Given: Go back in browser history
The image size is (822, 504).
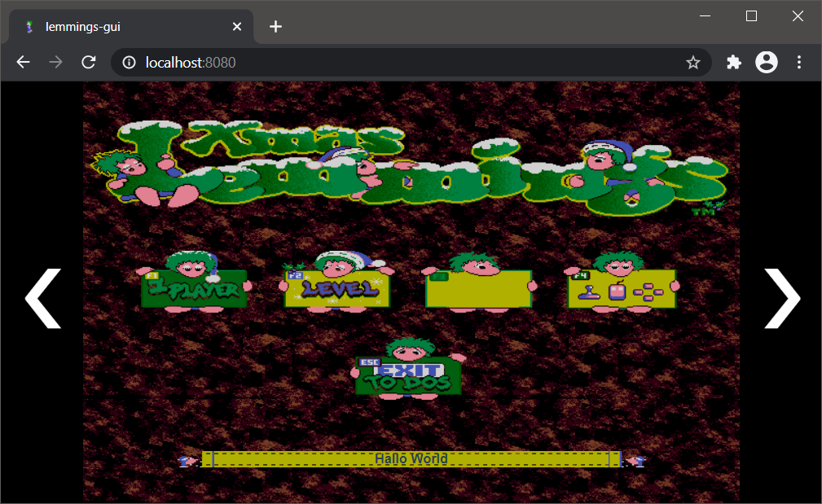Looking at the screenshot, I should pyautogui.click(x=23, y=63).
